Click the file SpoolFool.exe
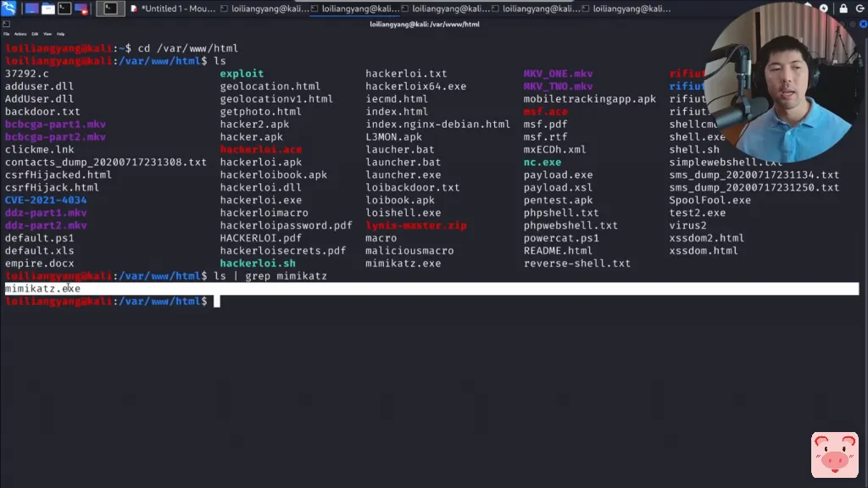 709,200
